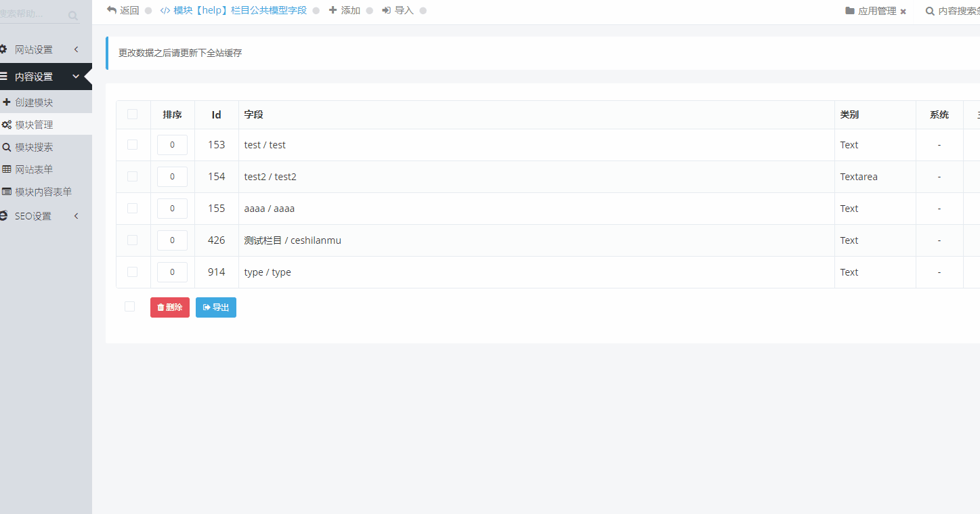Click the gray dot after 导入

[423, 11]
